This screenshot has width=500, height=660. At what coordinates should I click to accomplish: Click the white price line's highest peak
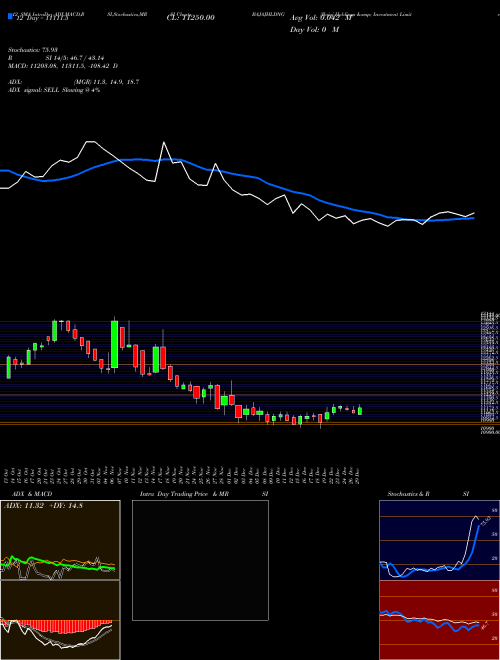click(90, 142)
